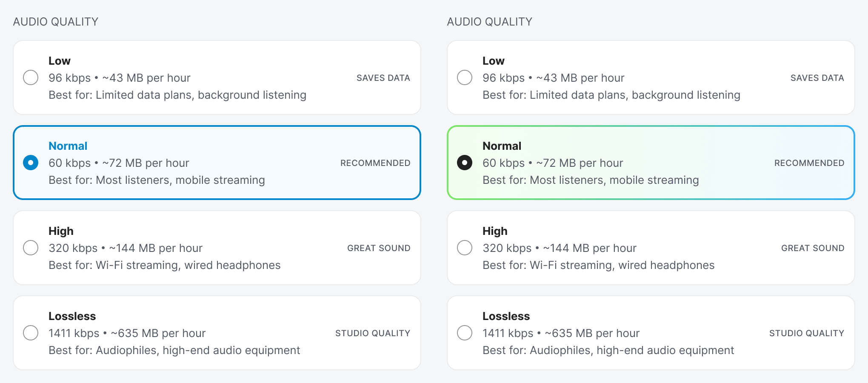Click the GREAT SOUND badge in right panel

click(813, 248)
